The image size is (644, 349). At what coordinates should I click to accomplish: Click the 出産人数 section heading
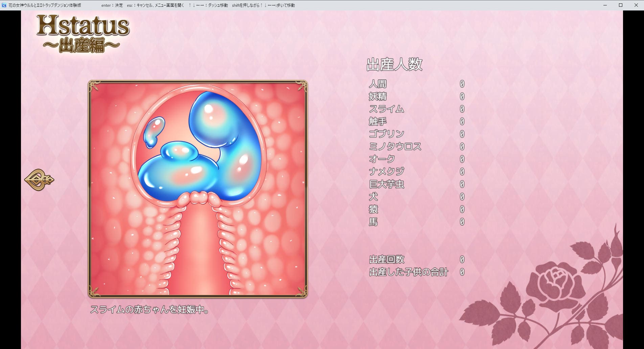point(394,64)
